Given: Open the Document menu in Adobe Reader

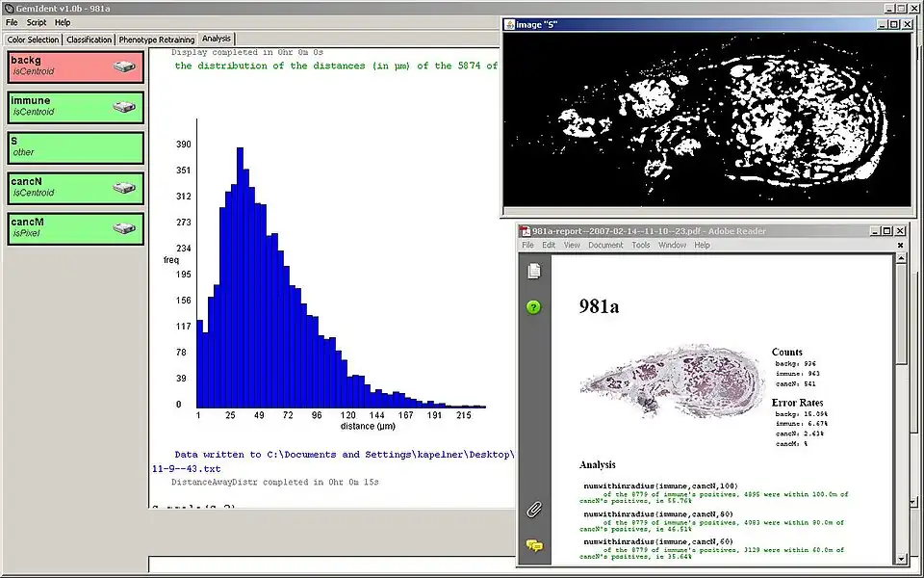Looking at the screenshot, I should coord(608,245).
